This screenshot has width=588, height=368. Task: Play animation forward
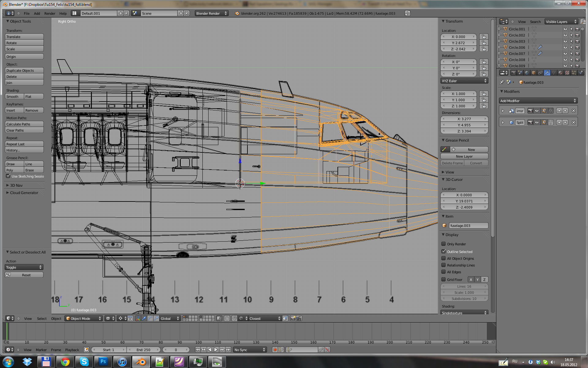(216, 350)
